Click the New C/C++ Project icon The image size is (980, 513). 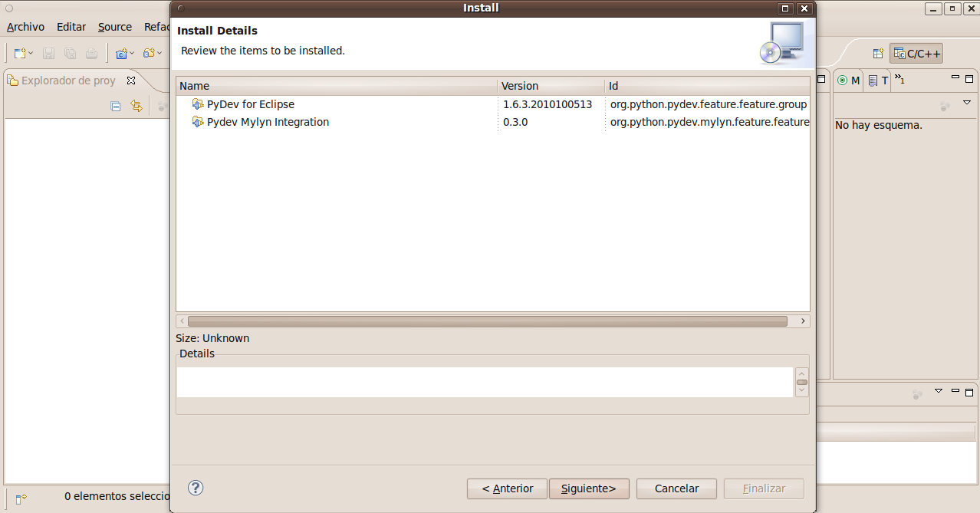click(121, 53)
